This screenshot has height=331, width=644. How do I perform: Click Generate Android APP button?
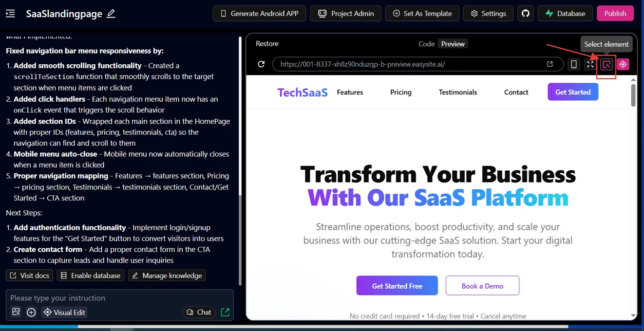[x=259, y=14]
